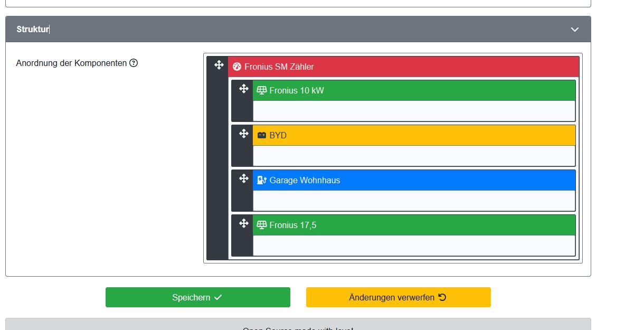The image size is (644, 330).
Task: Click charging station icon of Garage Wohnhaus
Action: pyautogui.click(x=262, y=180)
